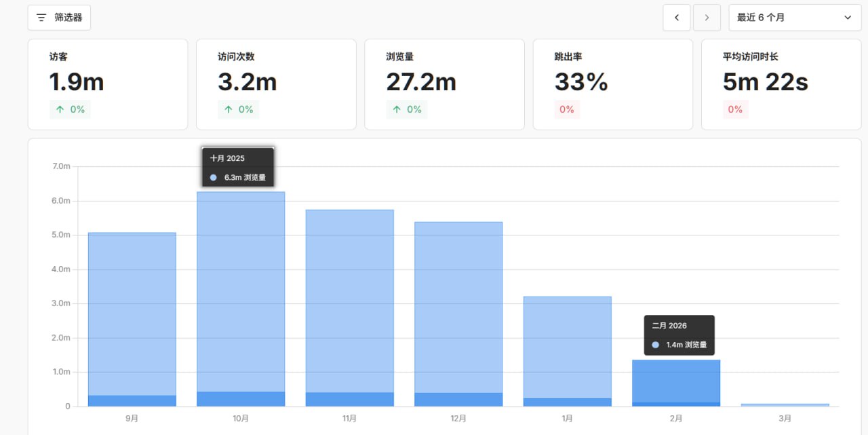The height and width of the screenshot is (435, 868).
Task: Select the 平均访问时长 metric card
Action: pyautogui.click(x=781, y=84)
